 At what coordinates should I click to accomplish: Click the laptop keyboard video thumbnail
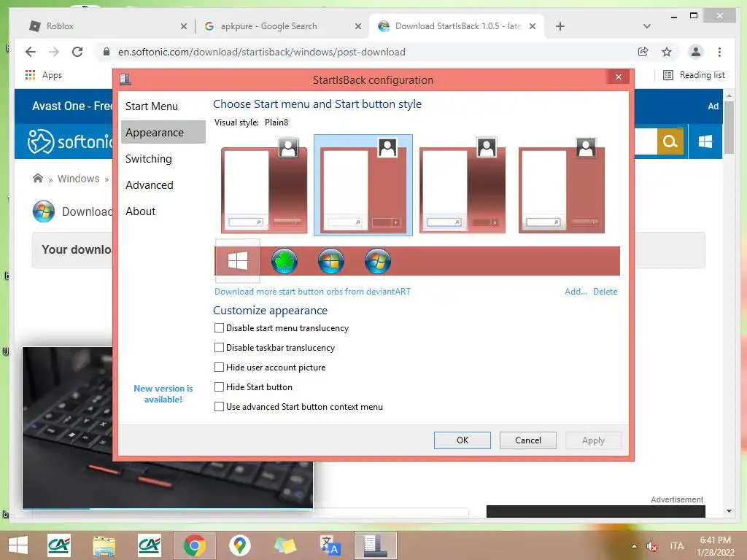point(168,427)
